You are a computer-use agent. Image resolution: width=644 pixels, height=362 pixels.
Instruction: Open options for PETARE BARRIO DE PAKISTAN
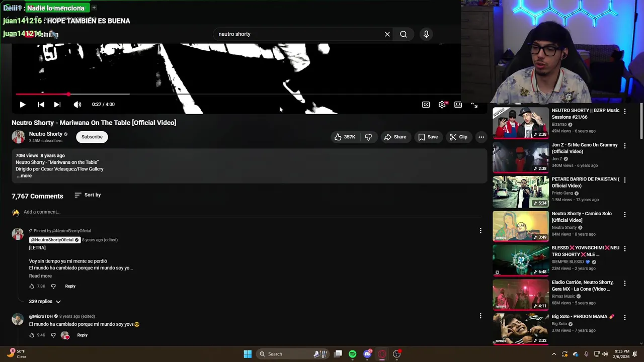pyautogui.click(x=625, y=180)
